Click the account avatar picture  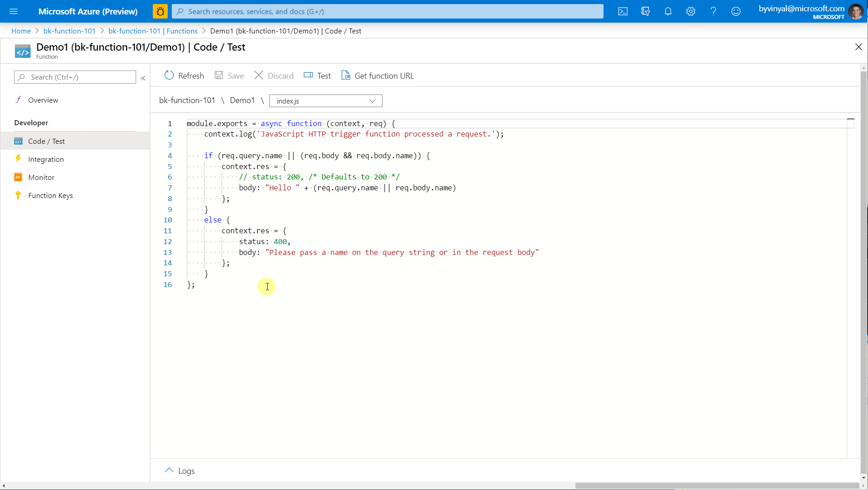pos(857,11)
